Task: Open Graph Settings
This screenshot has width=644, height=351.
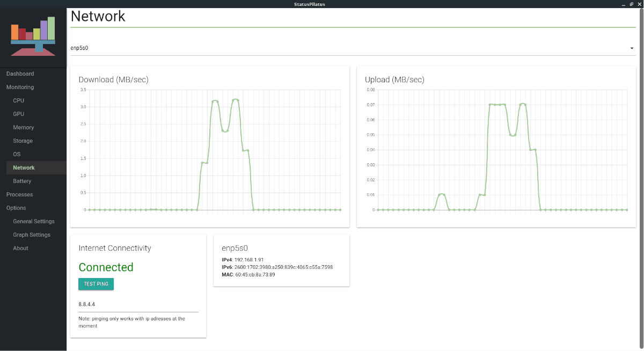Action: tap(32, 235)
